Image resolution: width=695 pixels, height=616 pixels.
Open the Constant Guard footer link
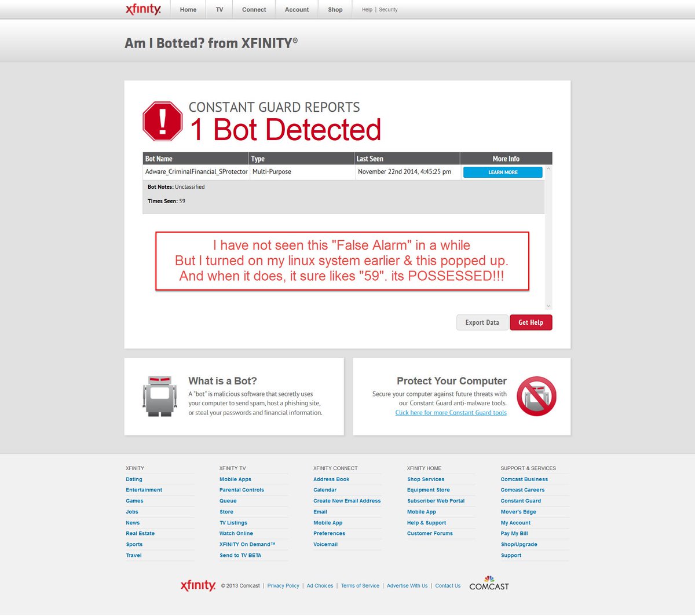pos(521,501)
